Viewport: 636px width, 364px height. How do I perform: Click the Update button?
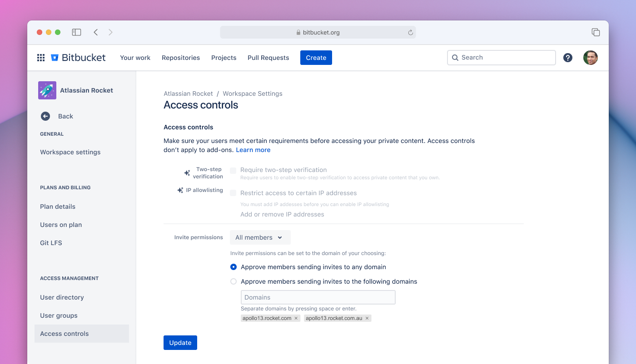point(180,343)
